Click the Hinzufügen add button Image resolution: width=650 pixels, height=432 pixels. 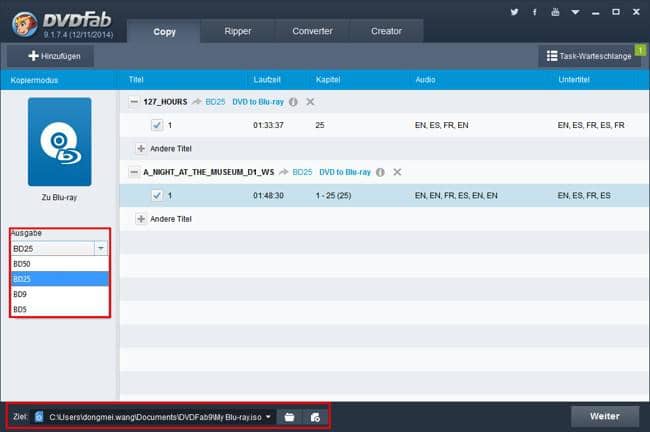[x=50, y=56]
